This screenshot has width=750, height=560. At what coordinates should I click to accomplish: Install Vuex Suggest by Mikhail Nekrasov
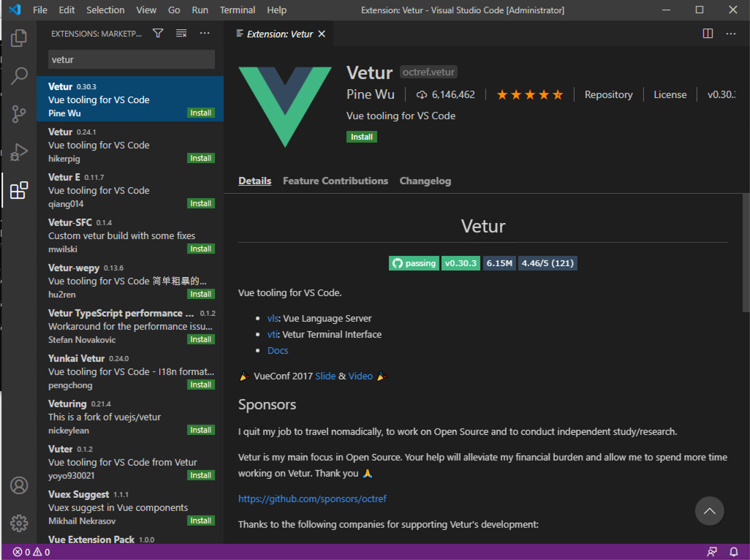coord(201,521)
